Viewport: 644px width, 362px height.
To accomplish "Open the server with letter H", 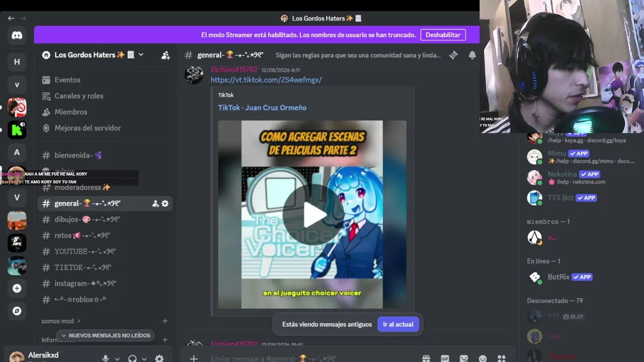I will [17, 62].
